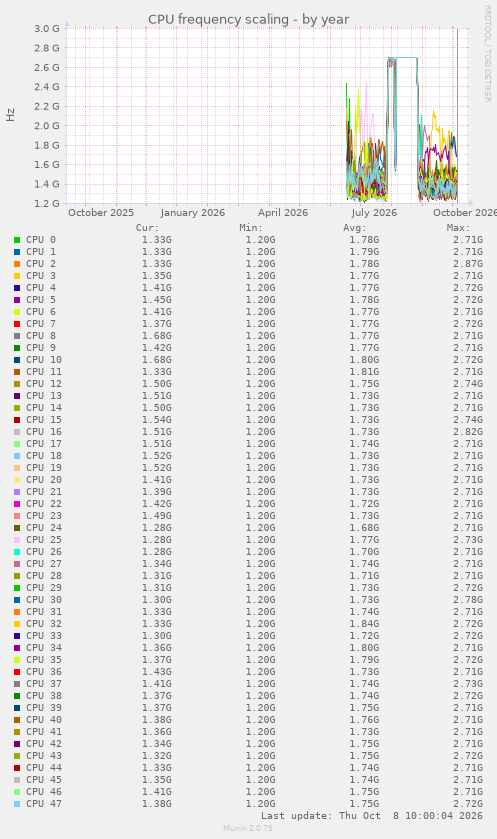Viewport: 497px width, 839px height.
Task: Click the '2.0 G' y-axis label
Action: click(x=47, y=126)
